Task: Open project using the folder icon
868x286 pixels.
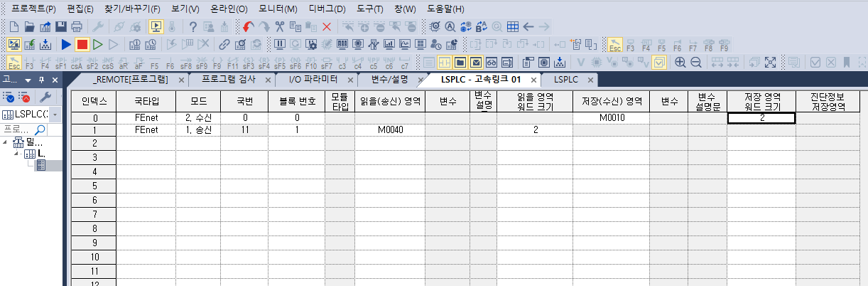Action: 30,27
